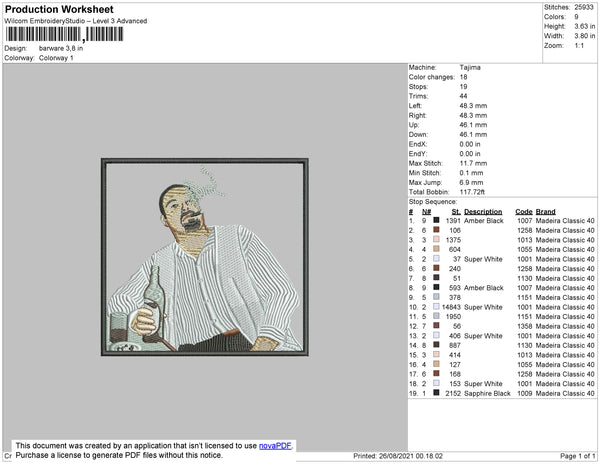
Task: Click the printed date '26/08/2021 00.18.02'
Action: [411, 456]
